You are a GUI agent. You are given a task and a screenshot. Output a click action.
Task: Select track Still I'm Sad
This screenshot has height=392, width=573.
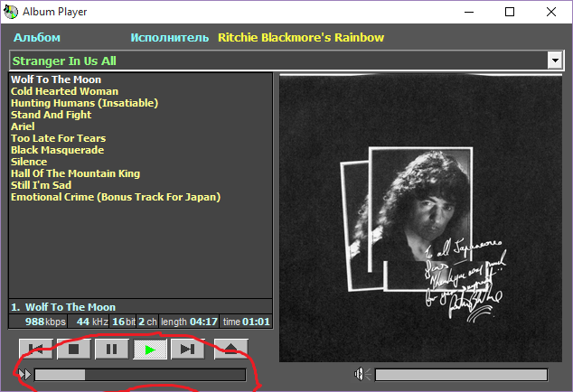point(41,185)
